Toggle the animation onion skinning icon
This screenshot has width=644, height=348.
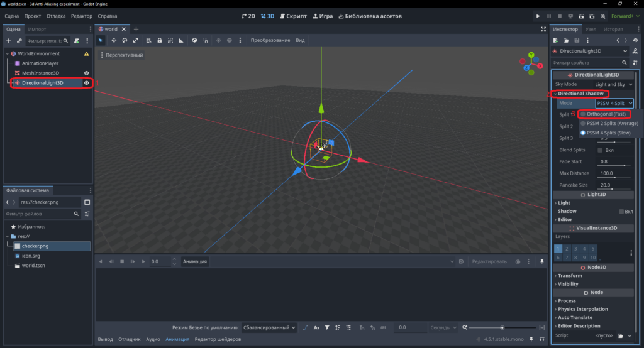point(518,261)
